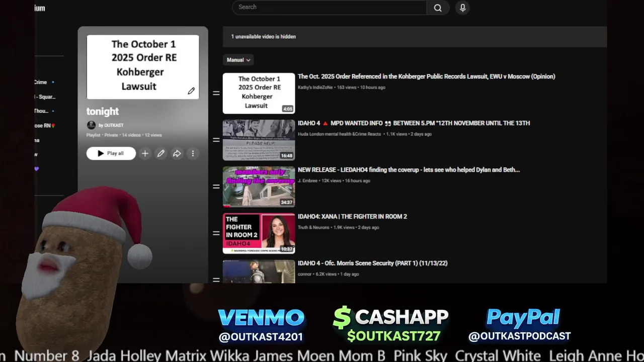Open the Manual sort order dropdown

tap(238, 60)
